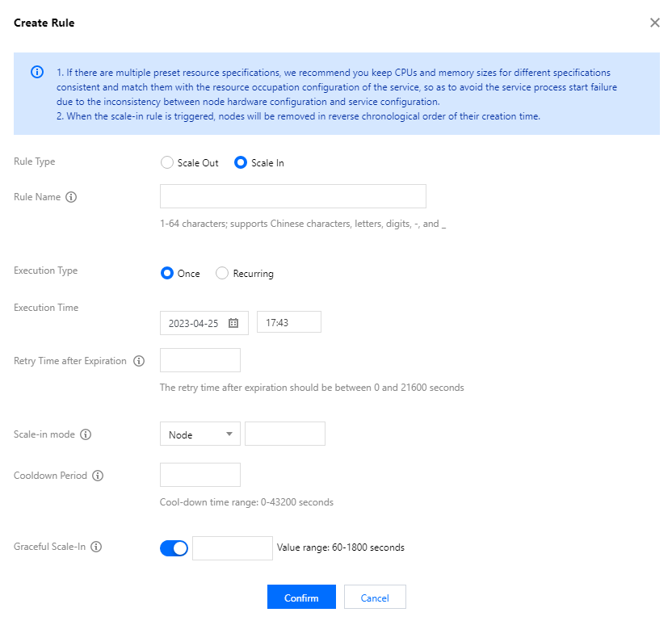
Task: Select the Scale In rule type
Action: click(x=241, y=162)
